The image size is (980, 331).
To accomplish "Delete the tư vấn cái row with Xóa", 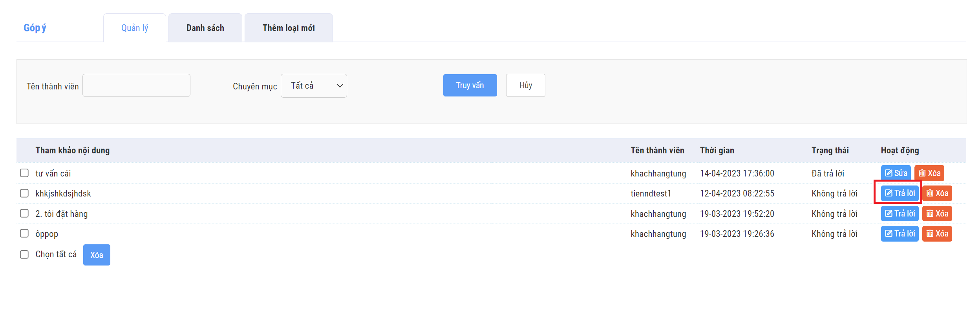I will 929,173.
